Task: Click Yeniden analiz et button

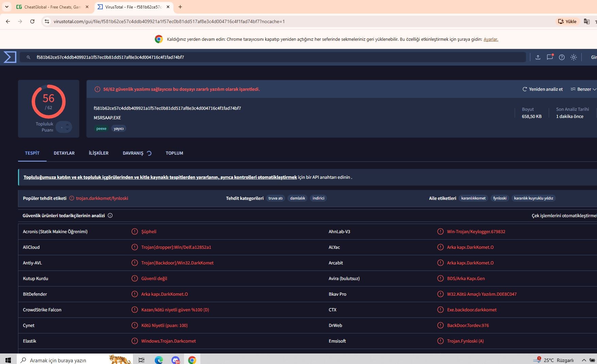Action: coord(543,89)
